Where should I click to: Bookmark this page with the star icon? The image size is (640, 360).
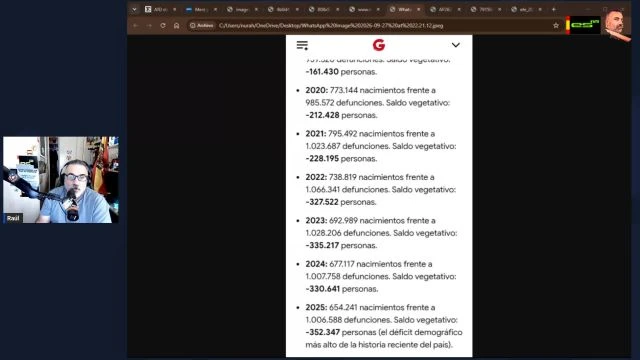pyautogui.click(x=556, y=25)
